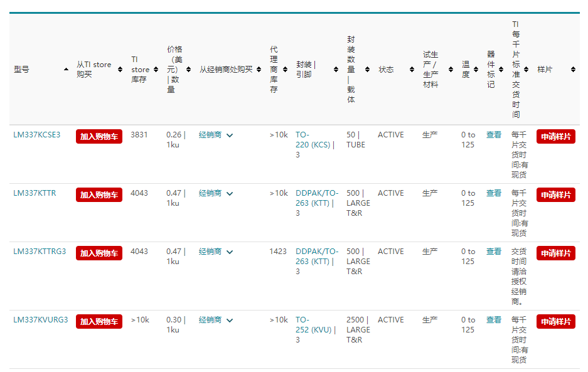Add LM337KTTR to cart (加入购物车)
This screenshot has width=588, height=372.
point(99,195)
